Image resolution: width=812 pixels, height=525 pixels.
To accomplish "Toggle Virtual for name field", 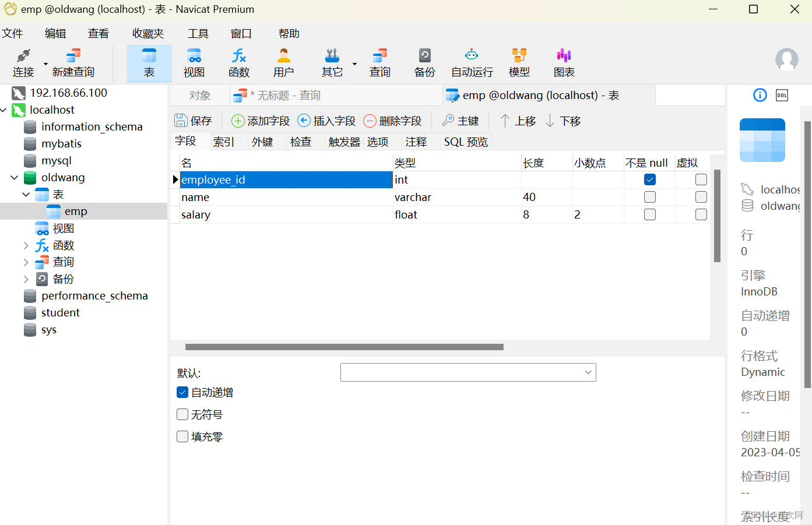I will click(701, 197).
